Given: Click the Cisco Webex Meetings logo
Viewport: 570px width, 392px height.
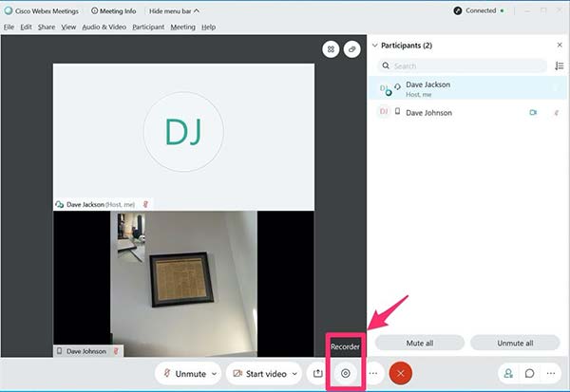Looking at the screenshot, I should click(8, 10).
